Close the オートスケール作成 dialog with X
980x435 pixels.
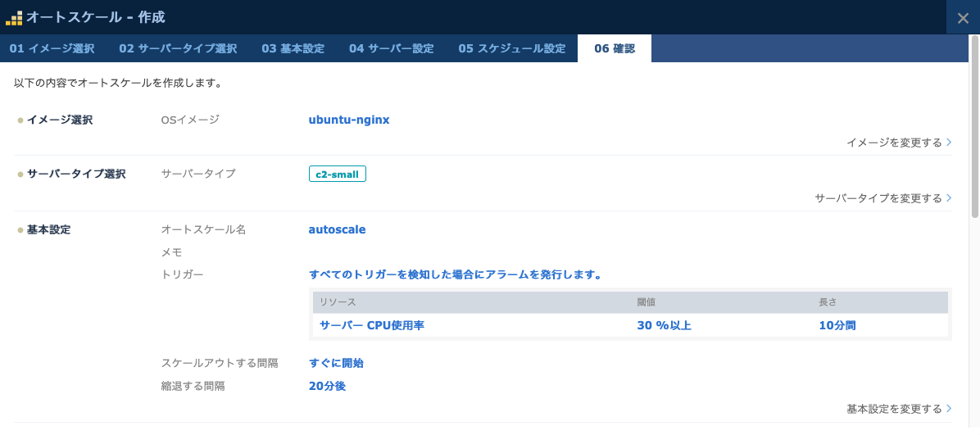pyautogui.click(x=963, y=18)
